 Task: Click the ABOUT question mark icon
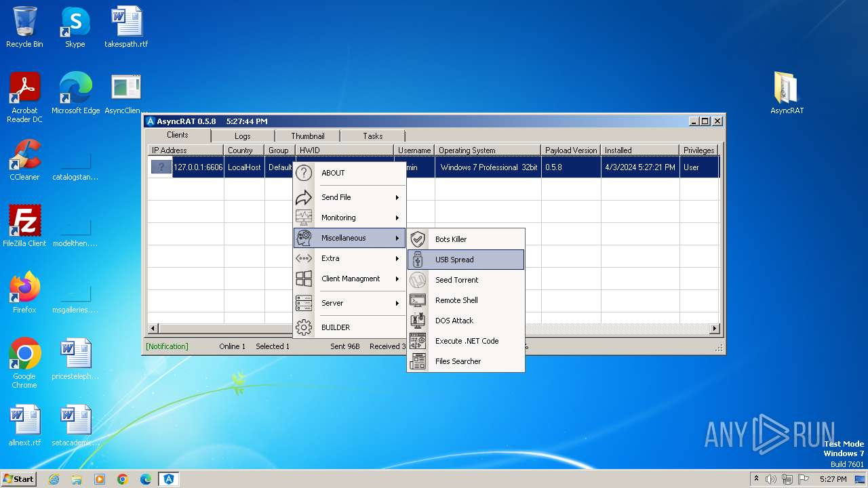tap(304, 173)
